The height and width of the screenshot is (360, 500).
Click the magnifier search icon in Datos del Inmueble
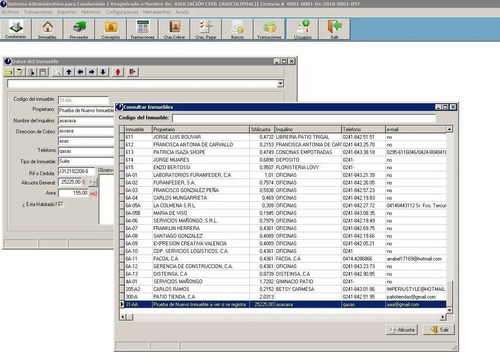pyautogui.click(x=58, y=72)
